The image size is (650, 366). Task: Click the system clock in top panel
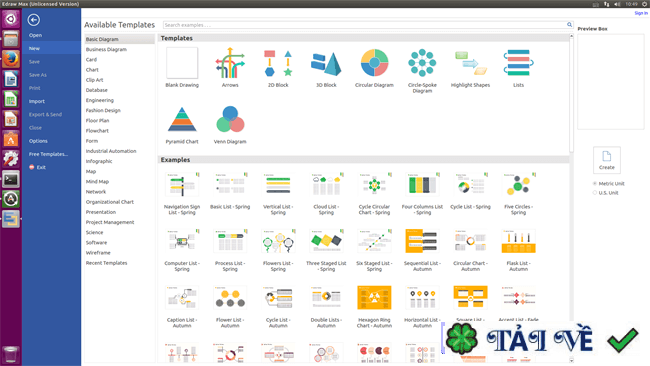coord(631,4)
